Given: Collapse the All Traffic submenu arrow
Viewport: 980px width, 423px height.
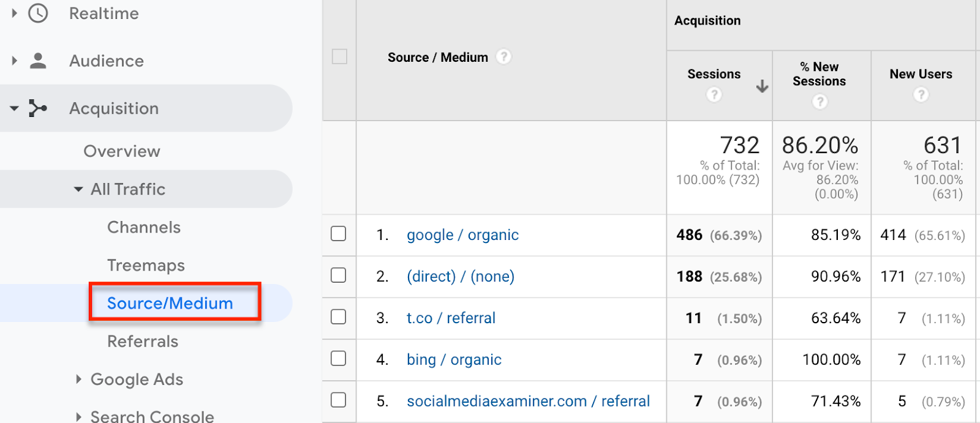Looking at the screenshot, I should pyautogui.click(x=78, y=189).
